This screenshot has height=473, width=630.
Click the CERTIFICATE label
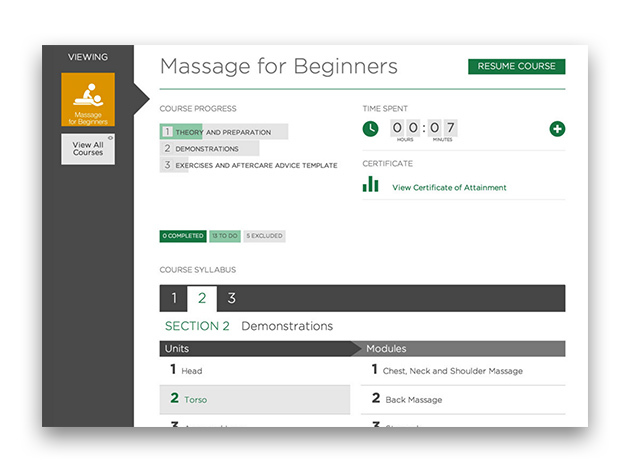(x=387, y=164)
